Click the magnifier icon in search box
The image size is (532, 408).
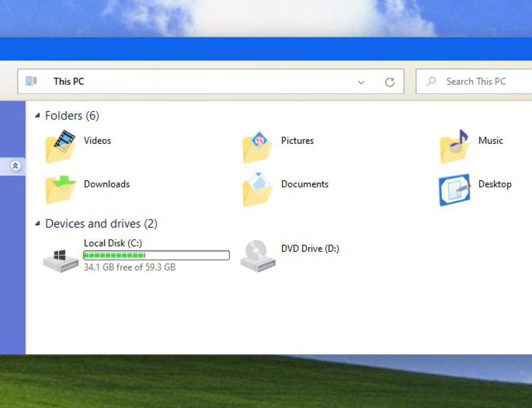click(x=431, y=81)
